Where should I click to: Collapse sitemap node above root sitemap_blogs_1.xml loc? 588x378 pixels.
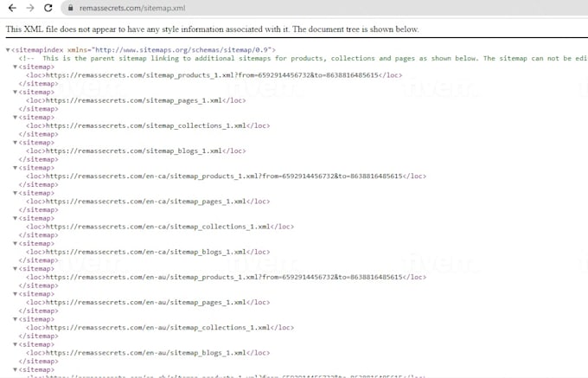pos(15,143)
